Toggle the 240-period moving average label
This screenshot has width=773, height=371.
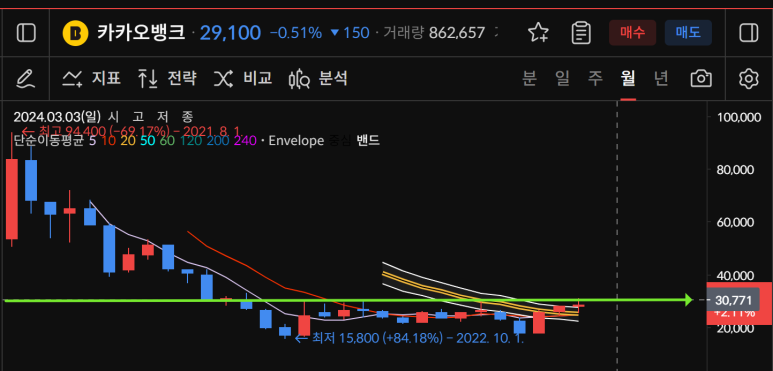[245, 141]
